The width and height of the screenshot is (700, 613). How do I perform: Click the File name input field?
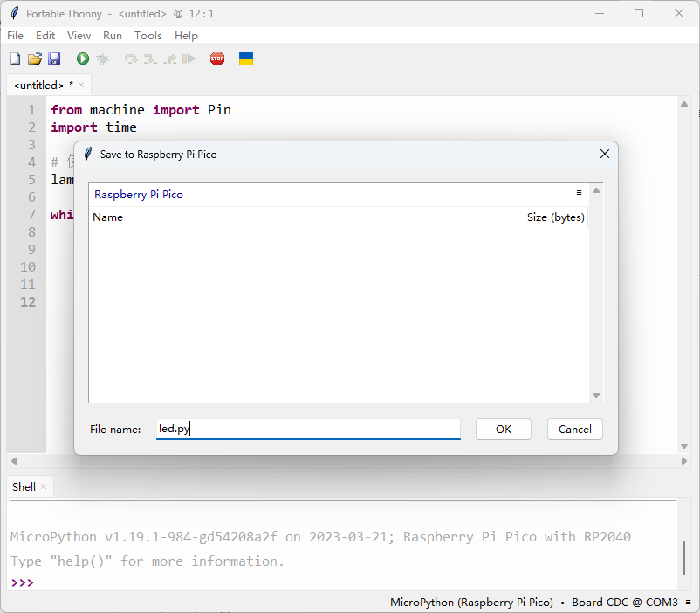pos(308,429)
